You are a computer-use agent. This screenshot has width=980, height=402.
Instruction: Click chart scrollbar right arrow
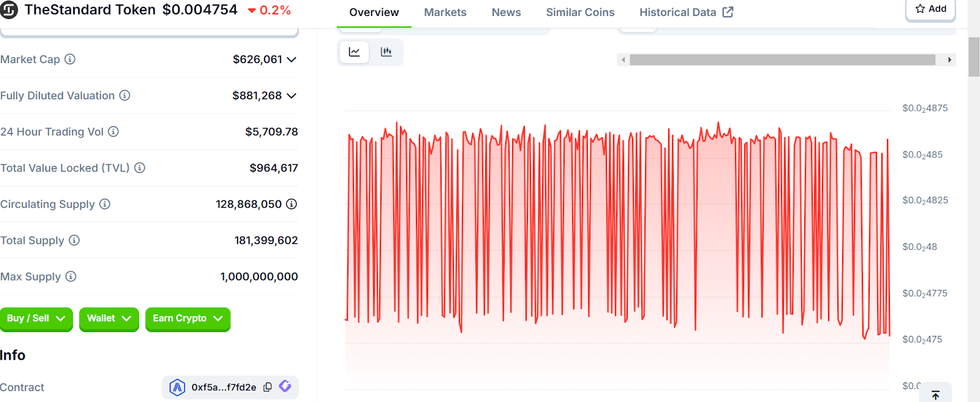point(949,59)
